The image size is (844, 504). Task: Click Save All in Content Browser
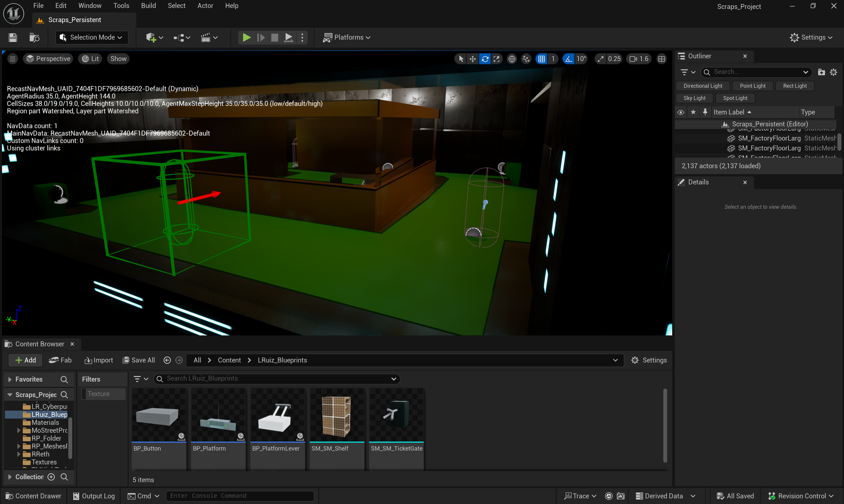click(x=138, y=360)
